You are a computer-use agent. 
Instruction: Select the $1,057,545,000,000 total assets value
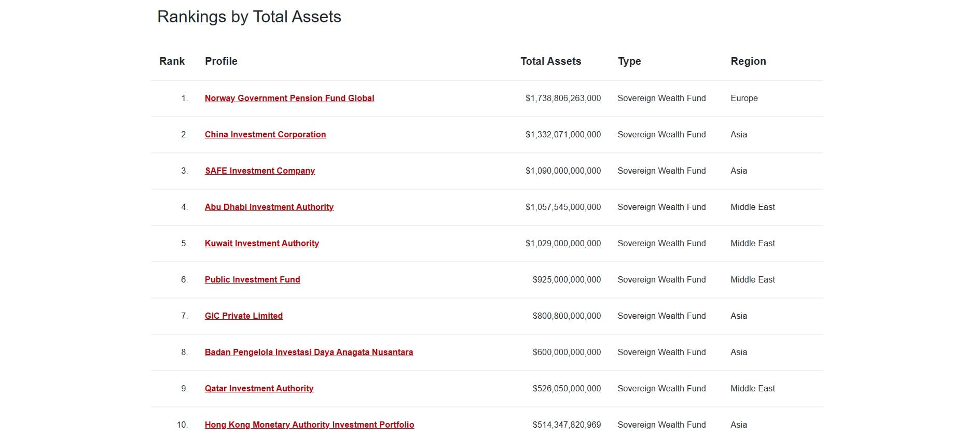(x=563, y=207)
